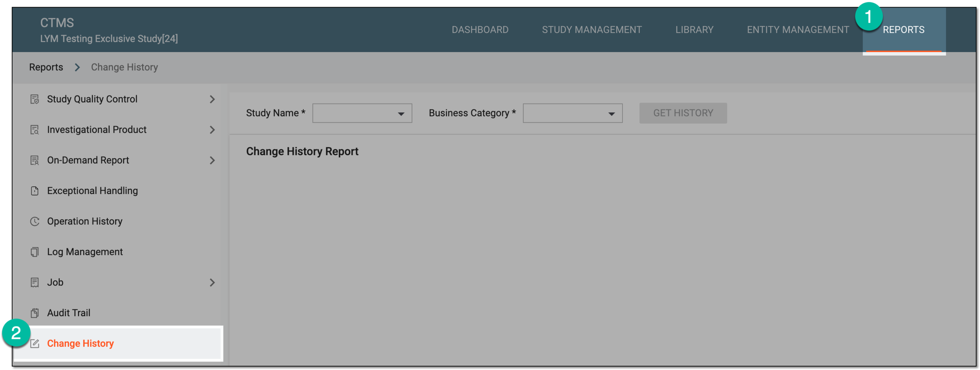Viewport: 980px width, 370px height.
Task: Expand On-Demand Report chevron
Action: pos(212,160)
